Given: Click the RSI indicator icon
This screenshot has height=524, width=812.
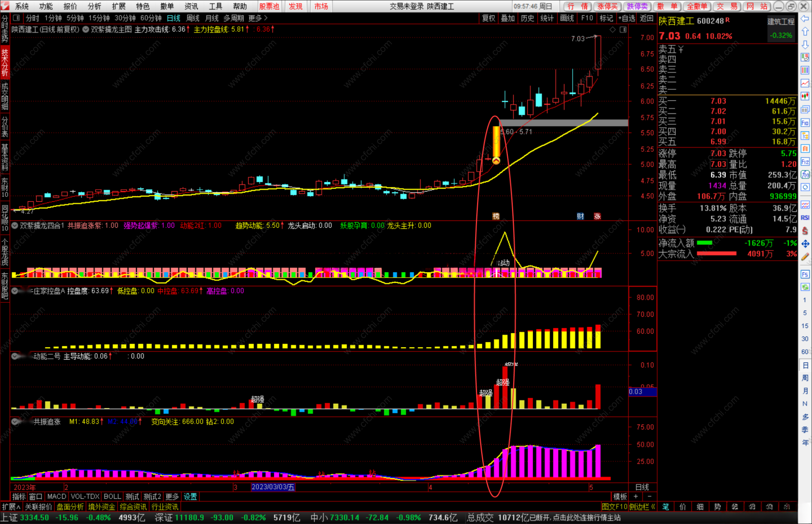Looking at the screenshot, I should tap(805, 218).
